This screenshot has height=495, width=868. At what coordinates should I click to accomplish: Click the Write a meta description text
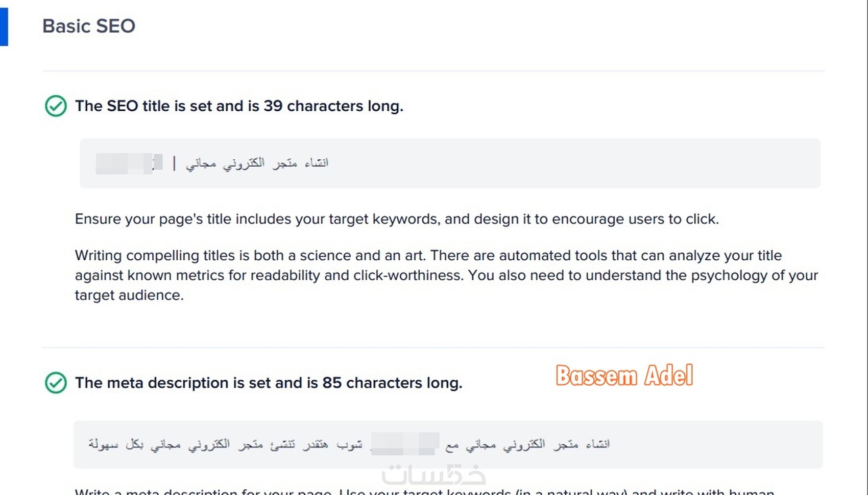click(424, 491)
